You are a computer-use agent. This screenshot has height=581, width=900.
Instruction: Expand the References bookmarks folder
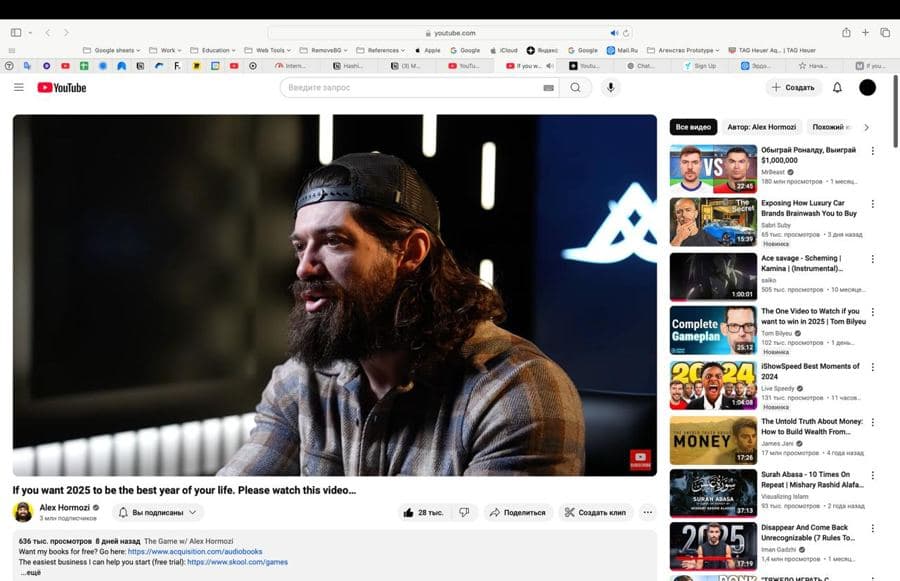pos(381,51)
